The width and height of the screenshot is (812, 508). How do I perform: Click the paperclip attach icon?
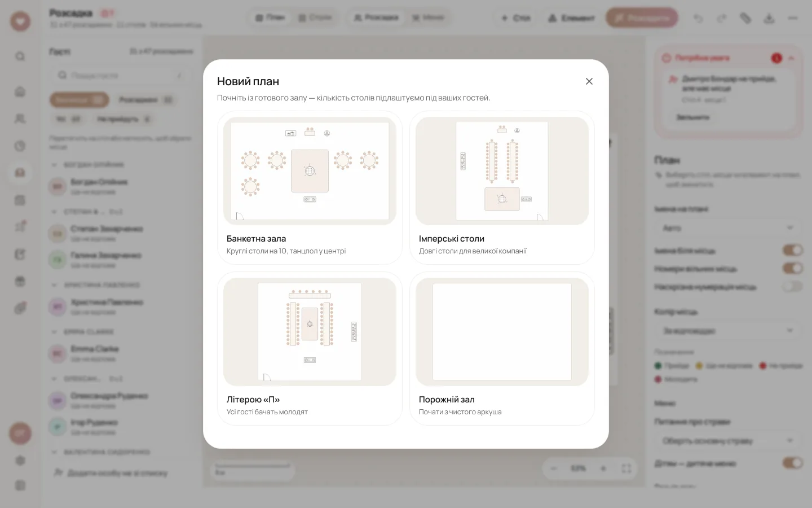click(x=745, y=18)
